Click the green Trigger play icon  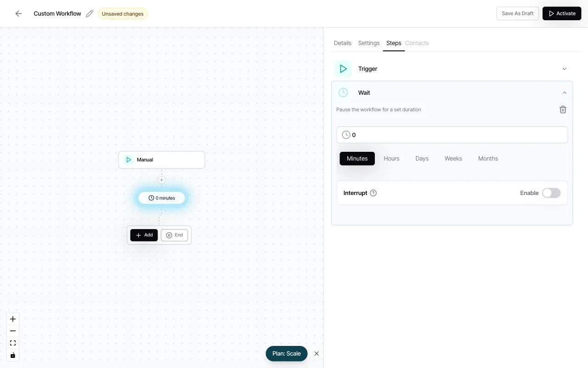(343, 69)
